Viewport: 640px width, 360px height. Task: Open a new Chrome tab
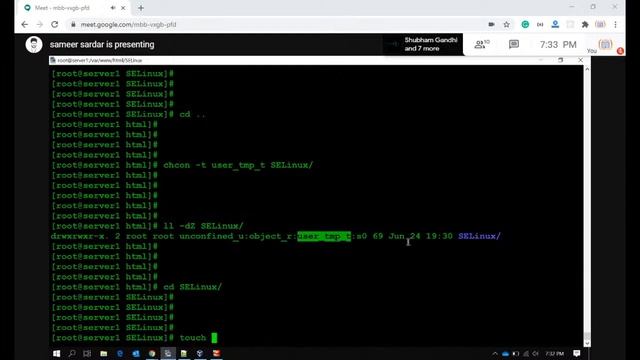[x=141, y=8]
